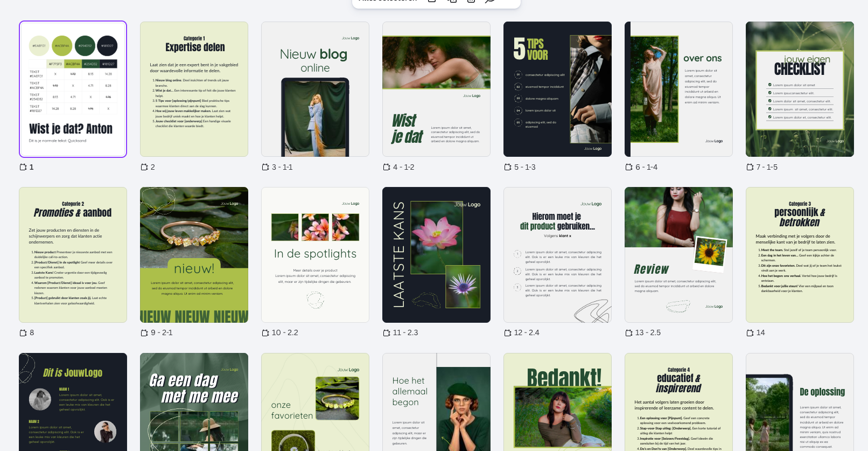Click the page icon beside label '2'
The height and width of the screenshot is (451, 868).
pos(144,167)
